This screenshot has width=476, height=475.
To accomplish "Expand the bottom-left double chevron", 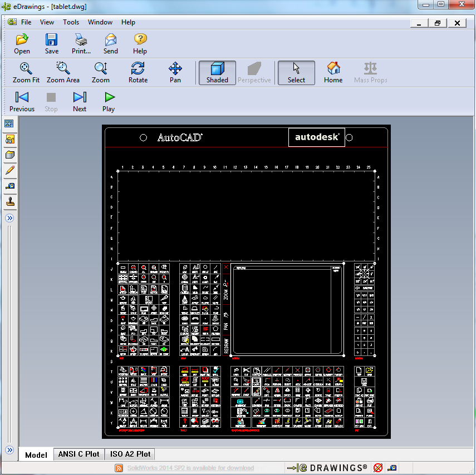I will (9, 449).
